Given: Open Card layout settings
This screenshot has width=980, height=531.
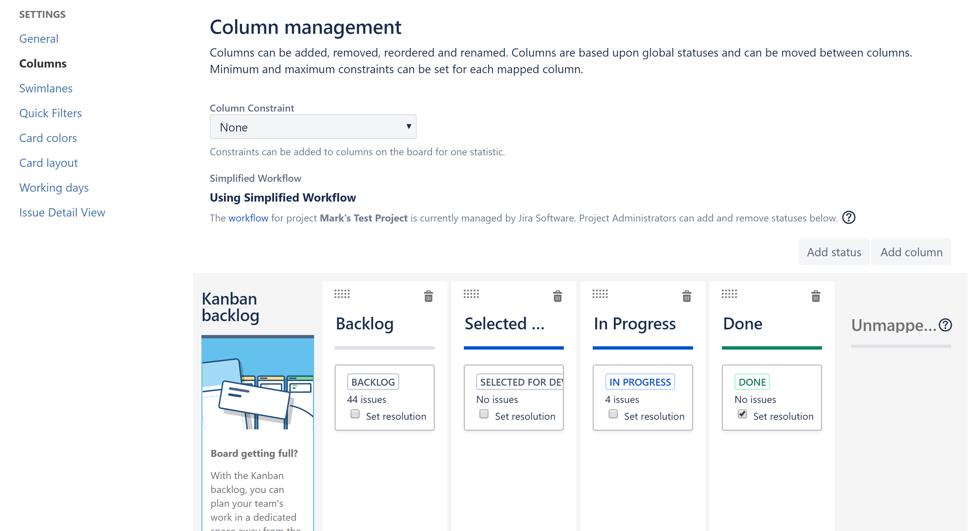Looking at the screenshot, I should coord(49,163).
